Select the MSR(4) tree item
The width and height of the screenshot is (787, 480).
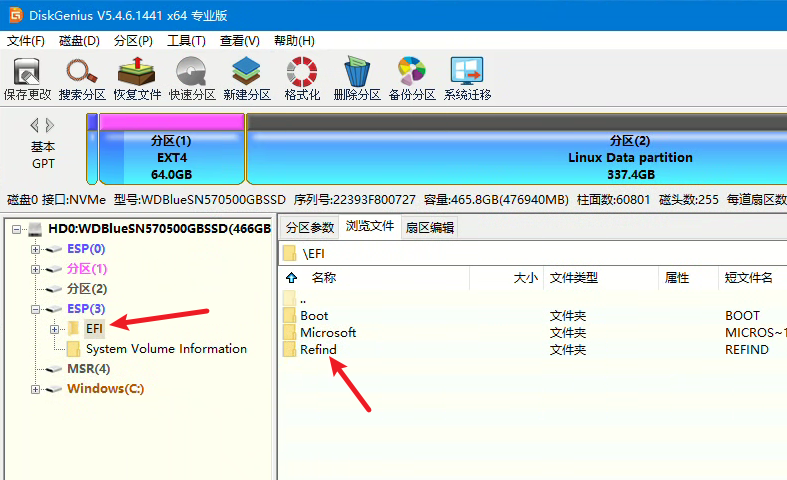[x=89, y=369]
